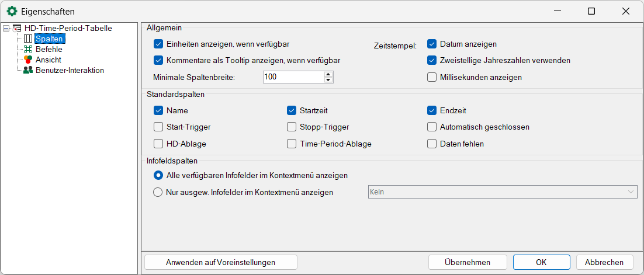Image resolution: width=644 pixels, height=275 pixels.
Task: Increase minimum column width with up arrow
Action: (x=328, y=74)
